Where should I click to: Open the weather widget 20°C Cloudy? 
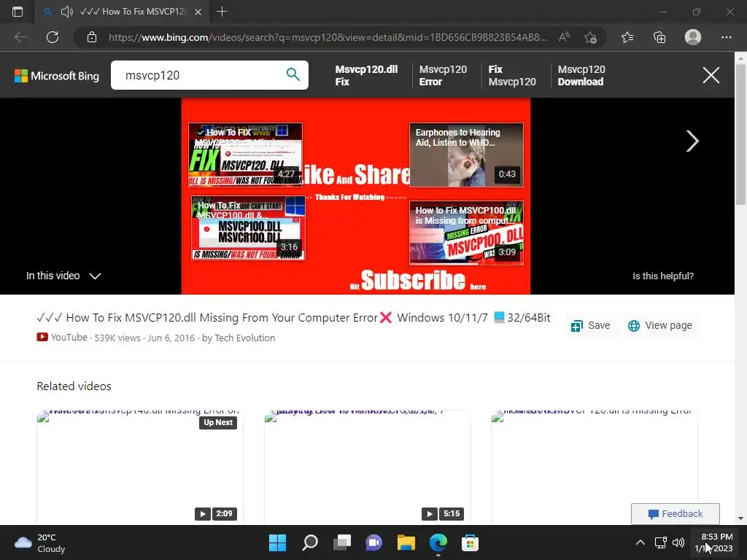coord(40,542)
